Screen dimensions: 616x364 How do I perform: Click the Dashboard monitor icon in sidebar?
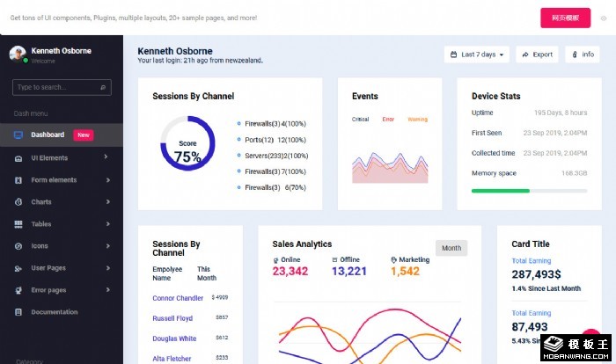(18, 135)
